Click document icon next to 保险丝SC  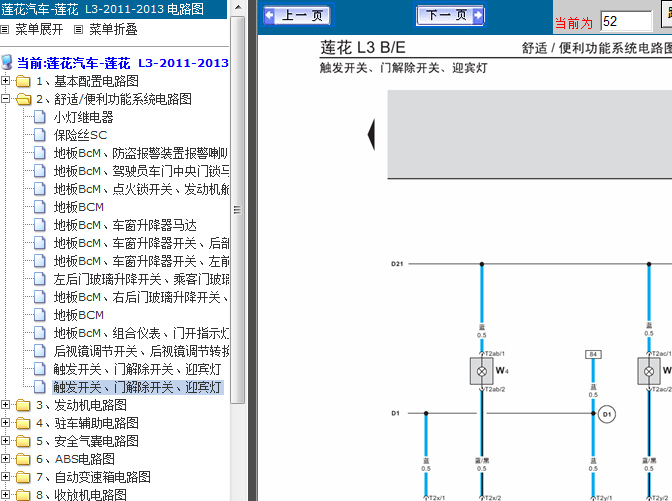tap(39, 135)
